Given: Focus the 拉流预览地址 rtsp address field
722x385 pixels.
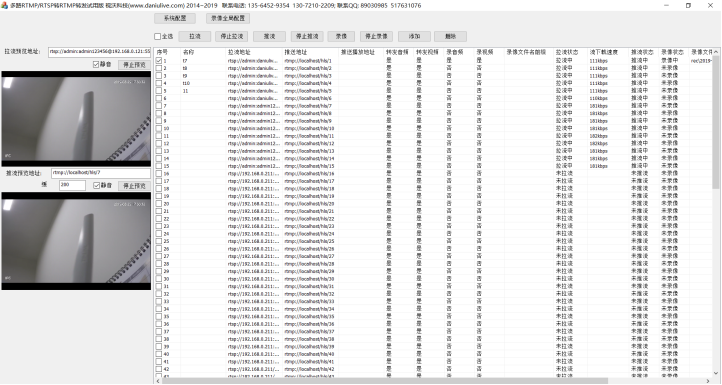Looking at the screenshot, I should (99, 52).
